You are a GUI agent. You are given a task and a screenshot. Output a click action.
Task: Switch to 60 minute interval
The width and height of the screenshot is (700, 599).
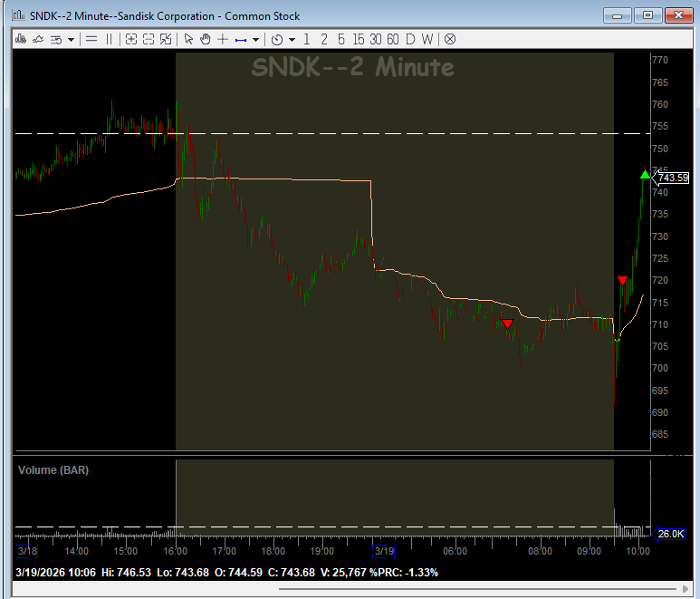(393, 39)
